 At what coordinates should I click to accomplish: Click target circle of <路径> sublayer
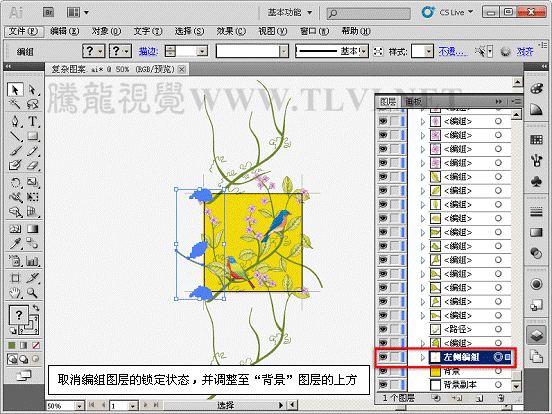coord(498,329)
